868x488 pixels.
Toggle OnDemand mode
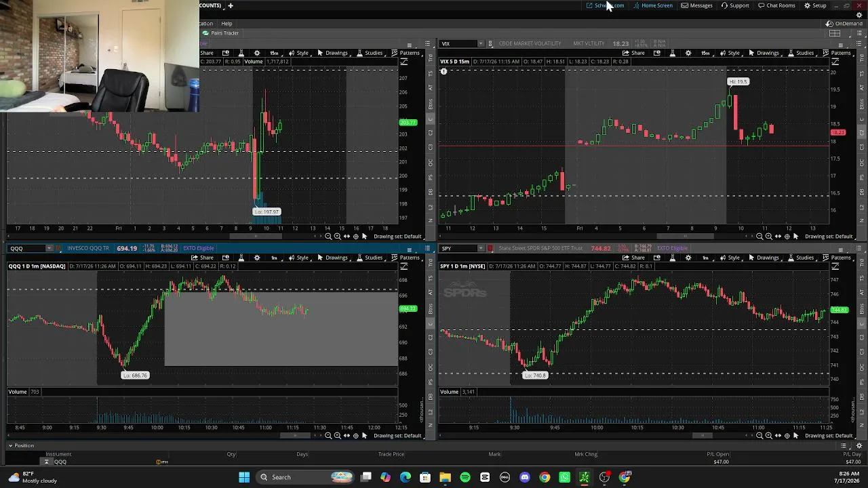[x=844, y=24]
